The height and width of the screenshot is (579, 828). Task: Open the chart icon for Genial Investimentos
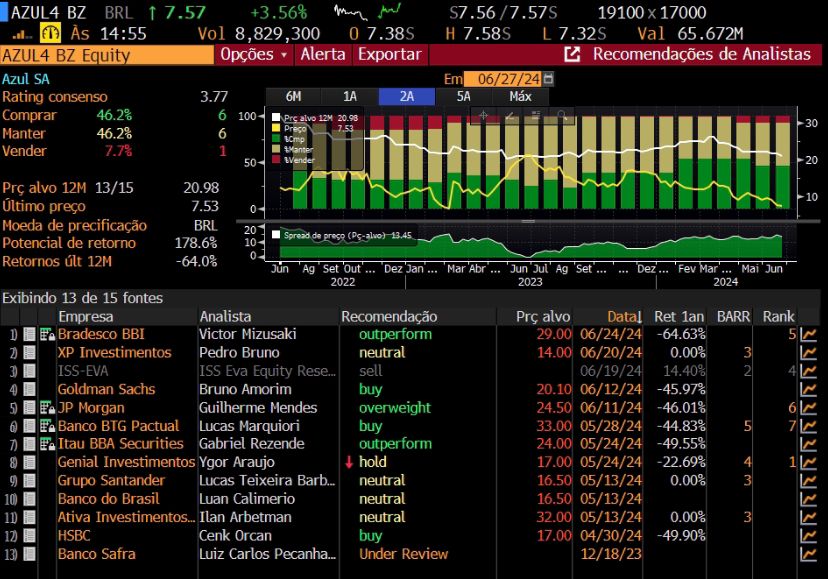pos(808,462)
